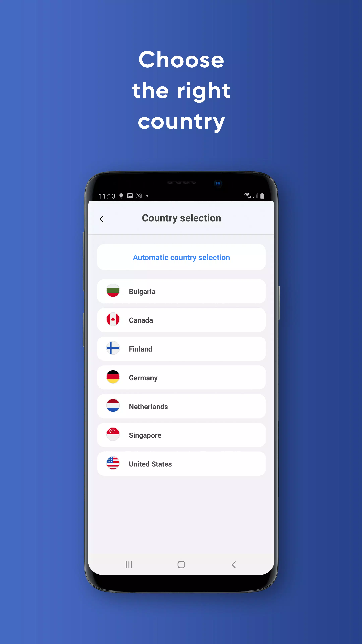Select Finland from country list
This screenshot has height=644, width=362.
pos(181,349)
